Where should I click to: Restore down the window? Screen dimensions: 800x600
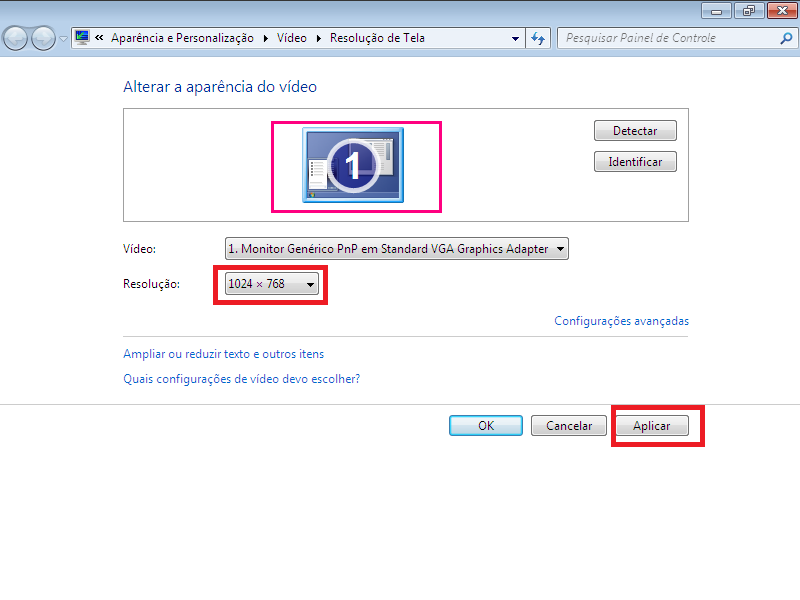749,11
